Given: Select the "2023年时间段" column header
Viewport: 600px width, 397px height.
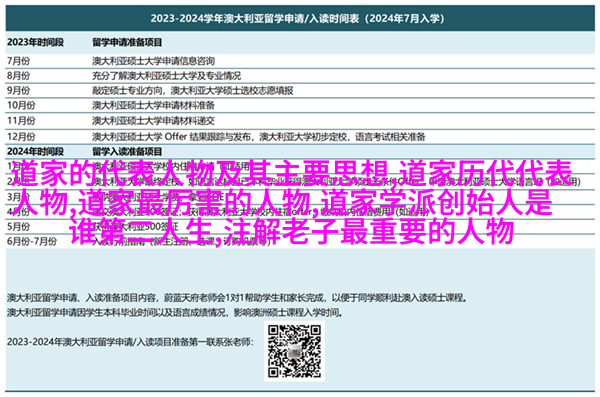Looking at the screenshot, I should pos(35,42).
